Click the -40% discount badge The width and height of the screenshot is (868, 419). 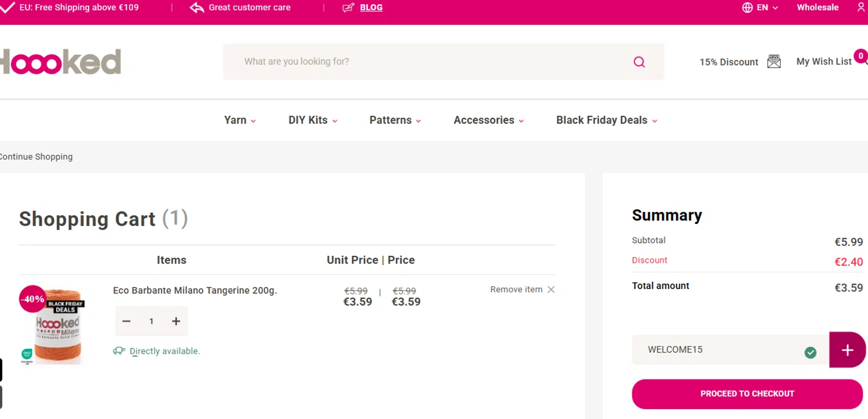(32, 299)
